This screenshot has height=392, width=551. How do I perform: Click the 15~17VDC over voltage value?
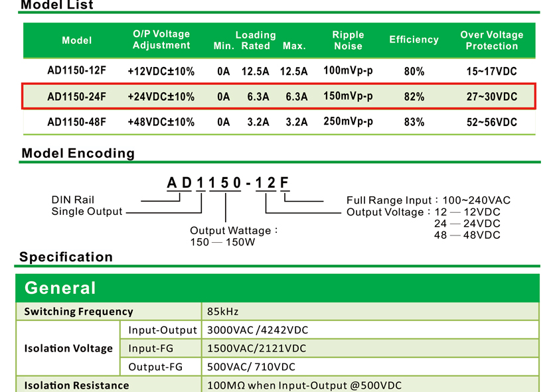pos(492,72)
